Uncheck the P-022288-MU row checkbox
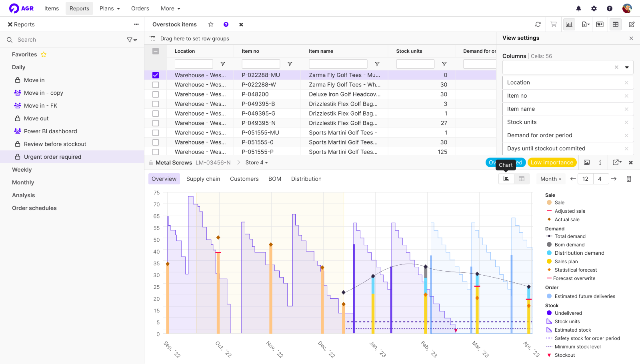640x364 pixels. 156,75
